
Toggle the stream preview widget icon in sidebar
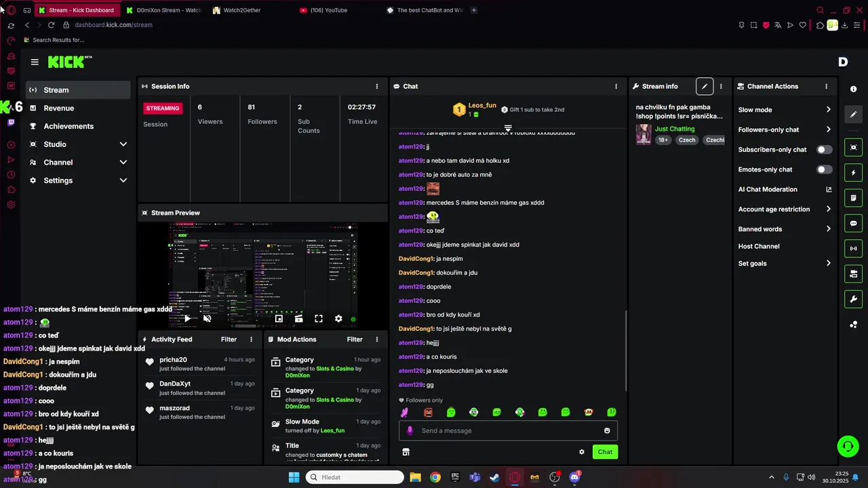[853, 148]
